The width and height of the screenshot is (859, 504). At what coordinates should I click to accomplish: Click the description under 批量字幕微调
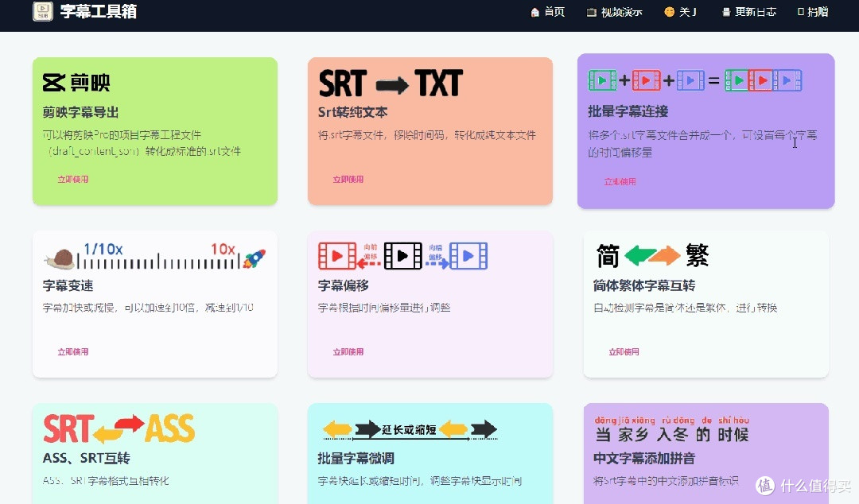(420, 481)
